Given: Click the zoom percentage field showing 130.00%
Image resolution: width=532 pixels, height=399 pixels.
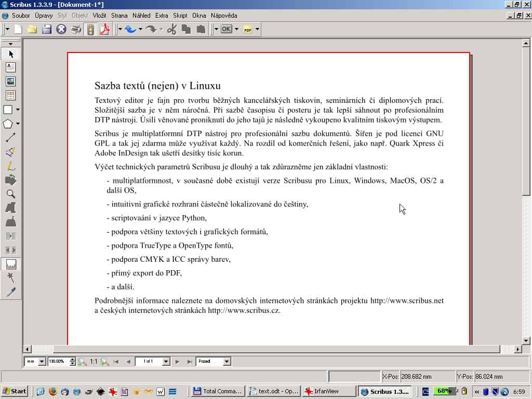Looking at the screenshot, I should click(x=58, y=362).
